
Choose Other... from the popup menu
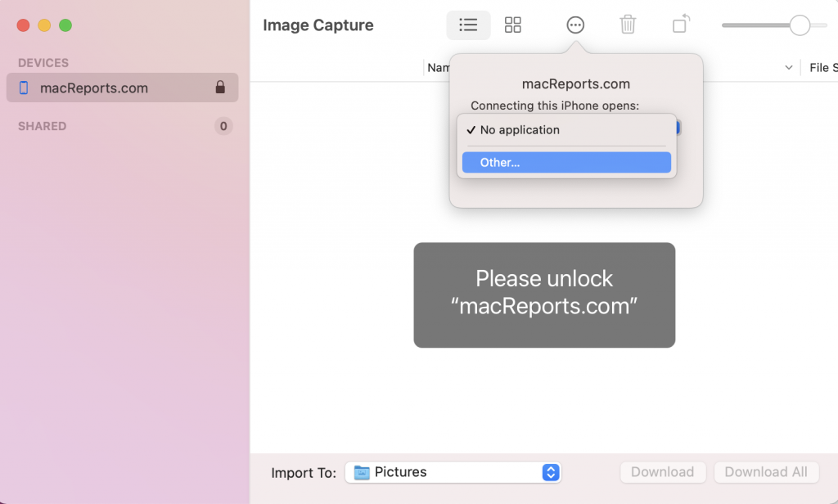pos(566,163)
